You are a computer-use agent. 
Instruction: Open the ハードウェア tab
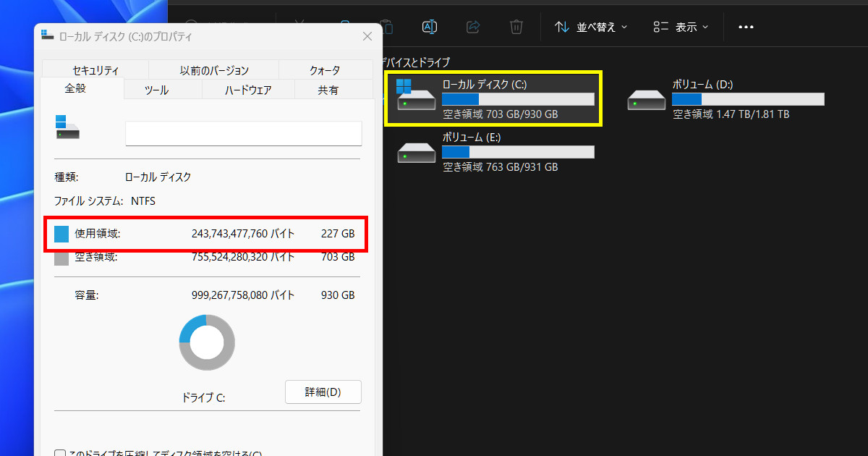point(247,90)
